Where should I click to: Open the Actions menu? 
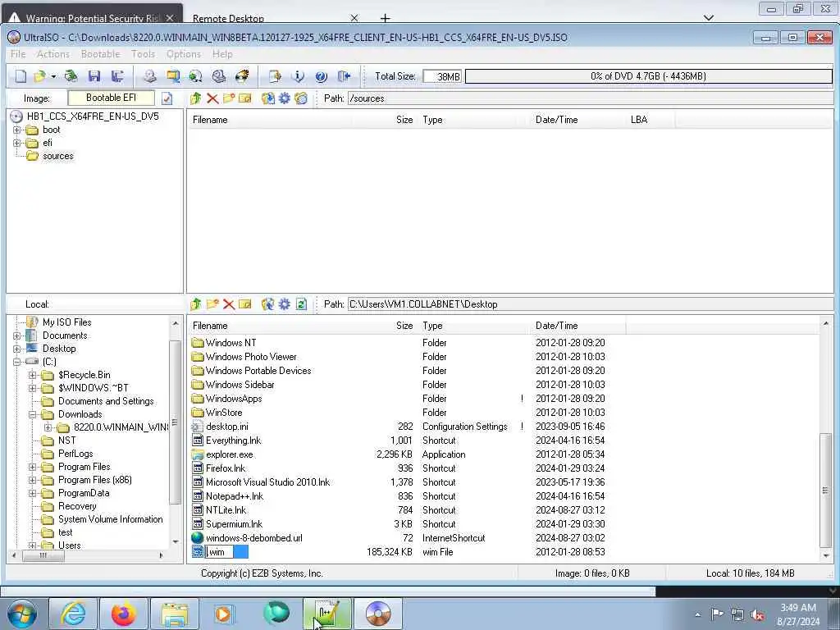coord(53,54)
